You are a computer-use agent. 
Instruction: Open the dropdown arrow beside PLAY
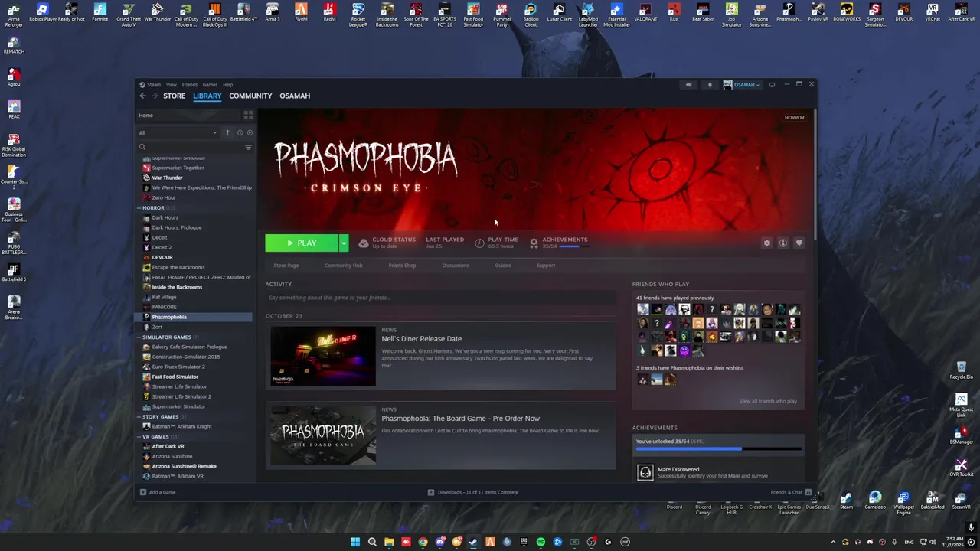click(344, 243)
